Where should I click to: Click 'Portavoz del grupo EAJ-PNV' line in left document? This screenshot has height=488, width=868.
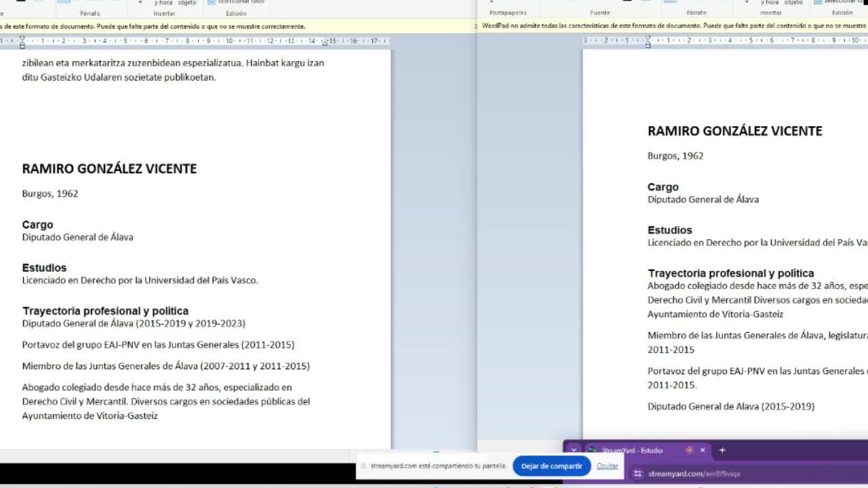(x=158, y=345)
